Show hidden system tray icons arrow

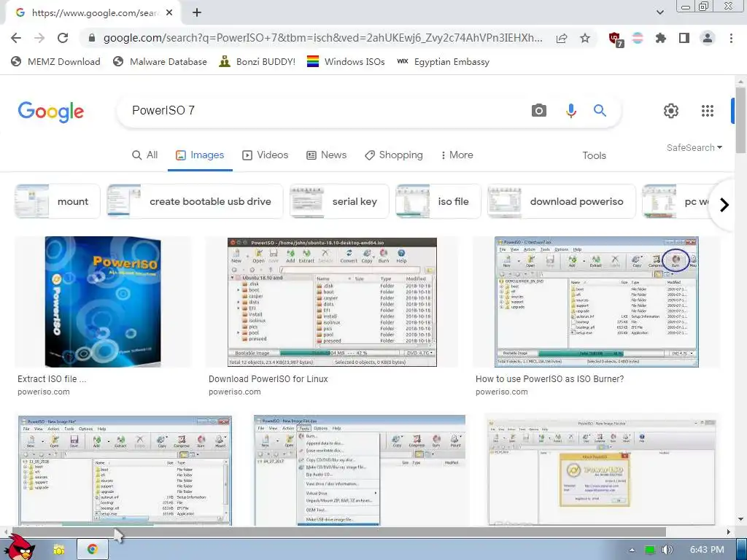[x=632, y=550]
